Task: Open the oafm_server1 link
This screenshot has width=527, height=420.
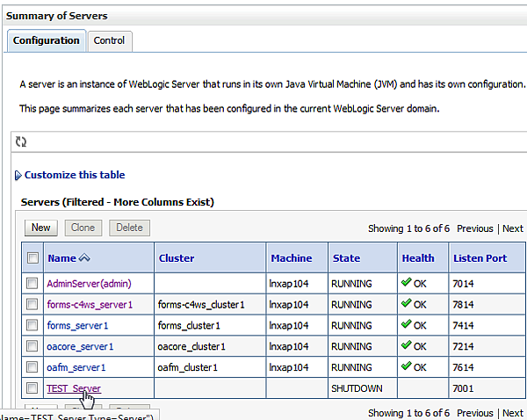Action: point(76,367)
